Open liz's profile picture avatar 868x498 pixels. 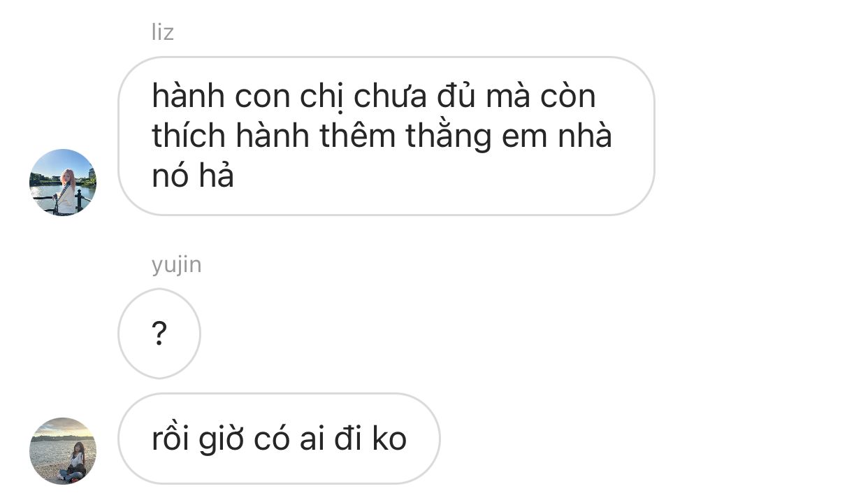pyautogui.click(x=63, y=182)
